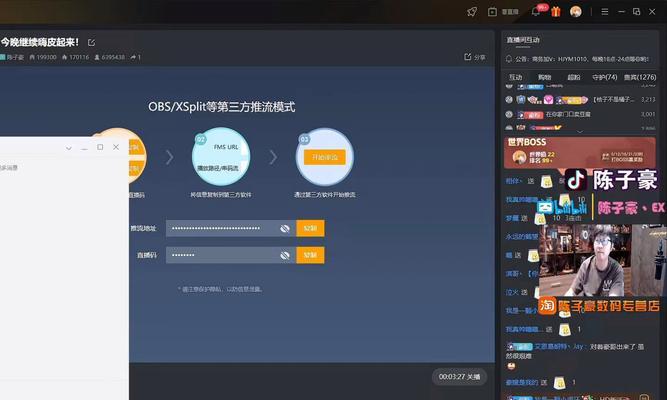
Task: Open the notification bell with red badge
Action: [536, 11]
